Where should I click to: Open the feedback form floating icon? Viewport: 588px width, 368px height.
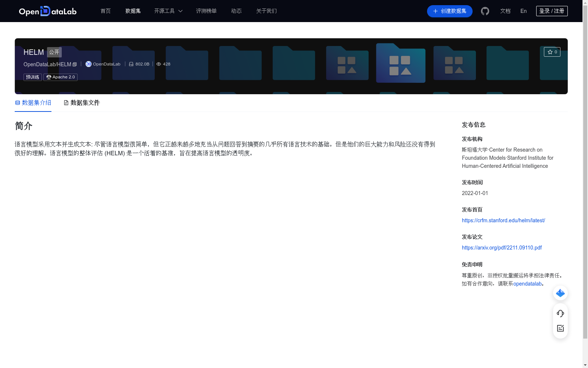(x=560, y=328)
